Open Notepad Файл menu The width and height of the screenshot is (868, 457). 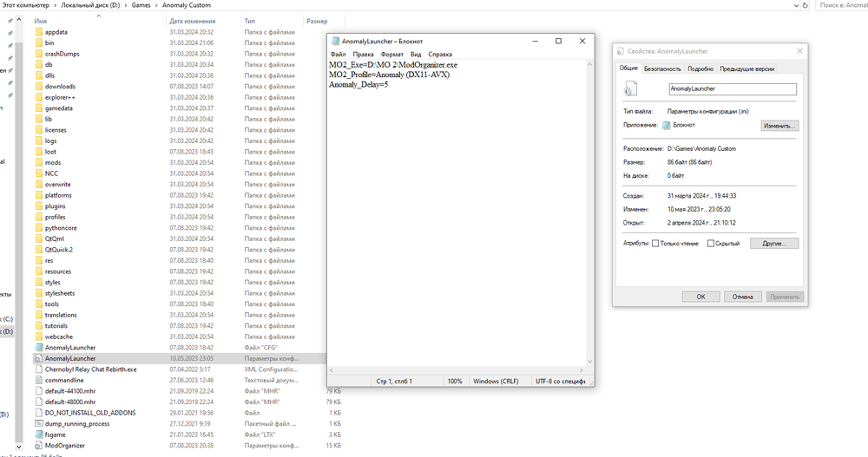pyautogui.click(x=338, y=55)
